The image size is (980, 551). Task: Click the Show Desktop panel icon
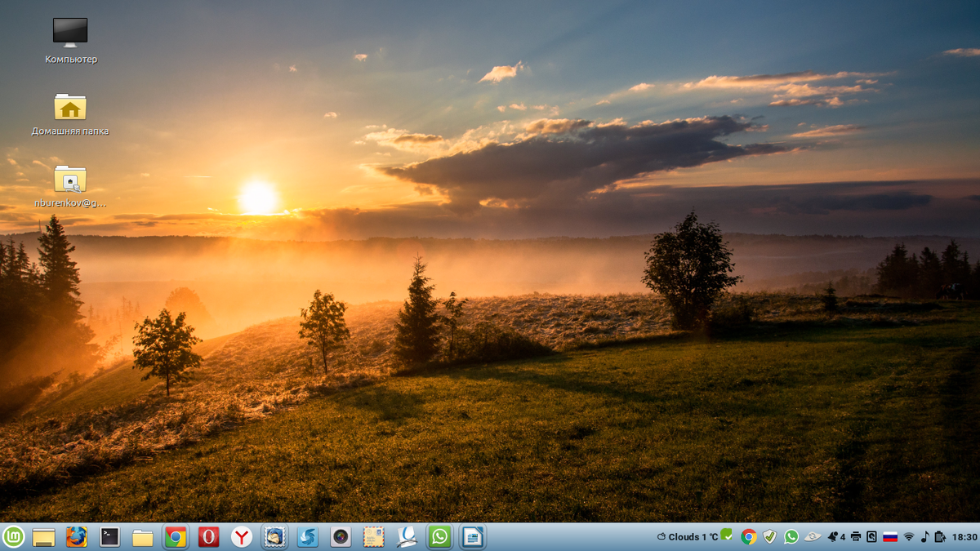[x=43, y=537]
